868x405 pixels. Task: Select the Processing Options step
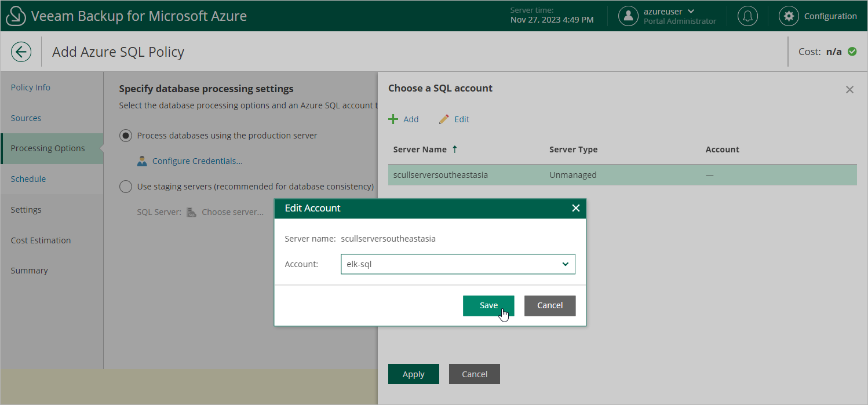click(x=52, y=148)
